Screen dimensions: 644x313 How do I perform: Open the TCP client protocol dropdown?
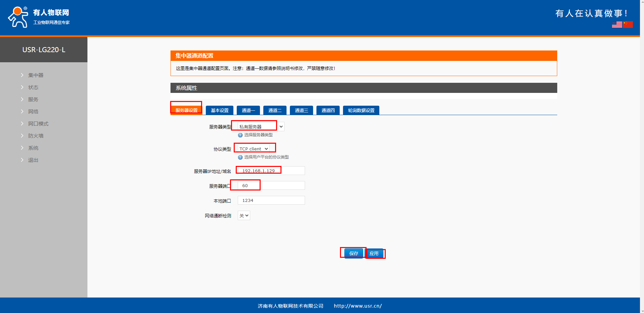coord(254,149)
